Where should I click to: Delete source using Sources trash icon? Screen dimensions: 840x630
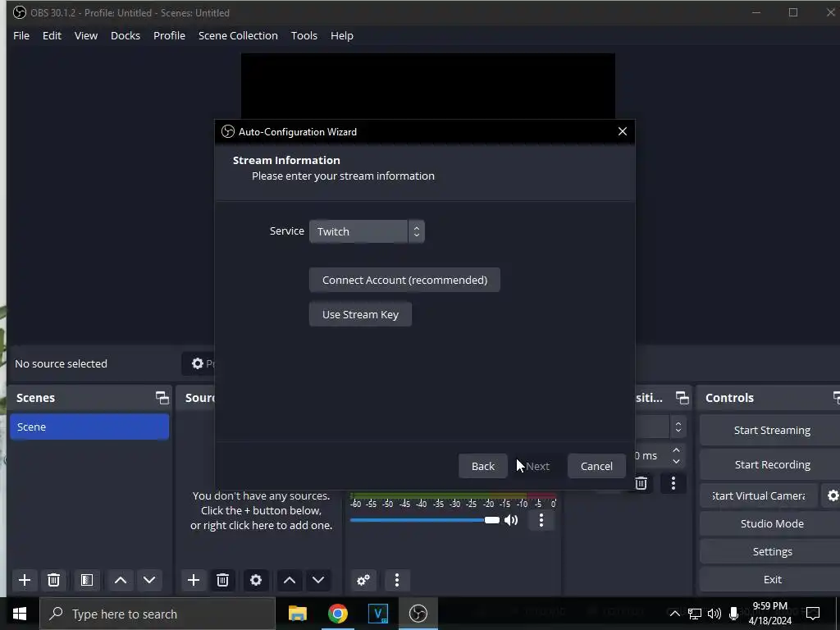tap(223, 580)
